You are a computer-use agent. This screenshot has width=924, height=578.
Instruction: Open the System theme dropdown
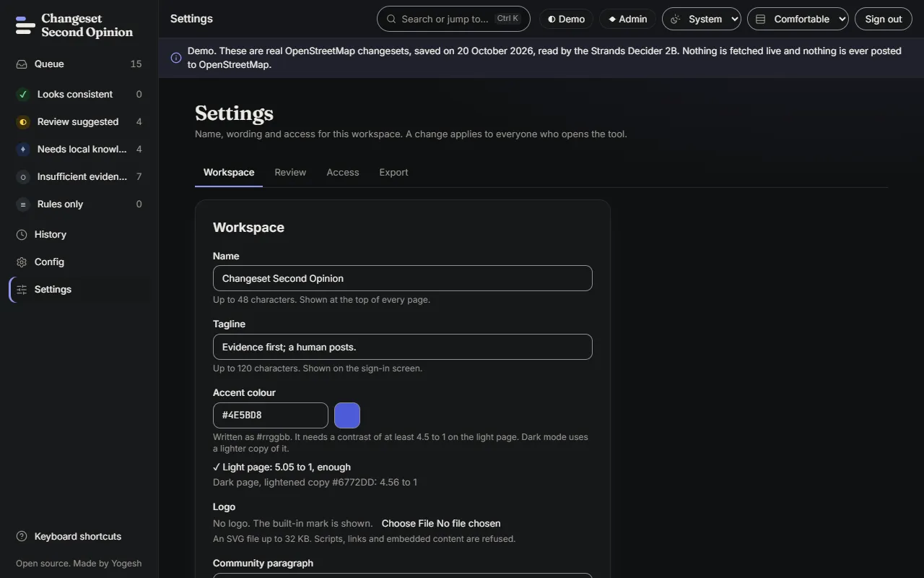(702, 20)
